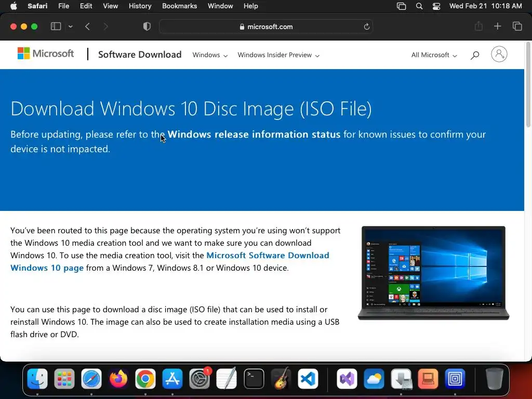
Task: Open Visual Studio Code from the Dock
Action: [308, 379]
